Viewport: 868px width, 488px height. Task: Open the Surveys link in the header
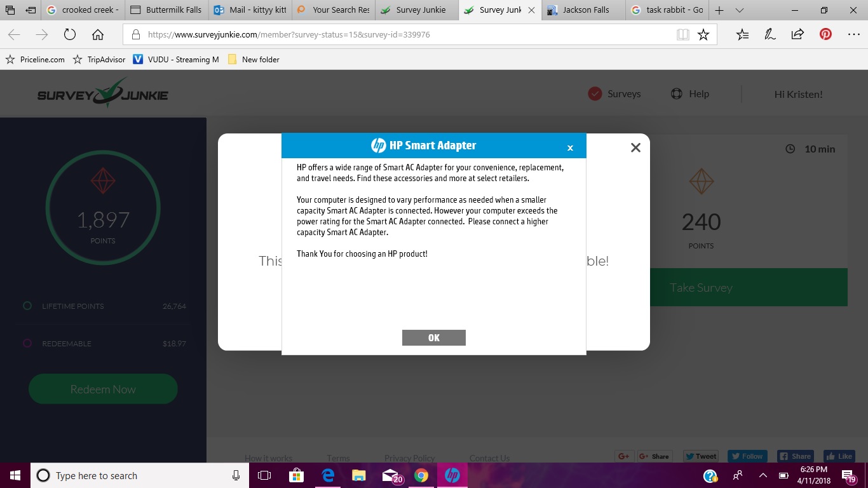[624, 94]
